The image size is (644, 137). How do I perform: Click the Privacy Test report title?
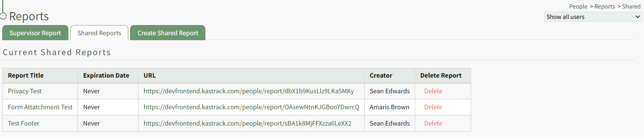point(25,91)
